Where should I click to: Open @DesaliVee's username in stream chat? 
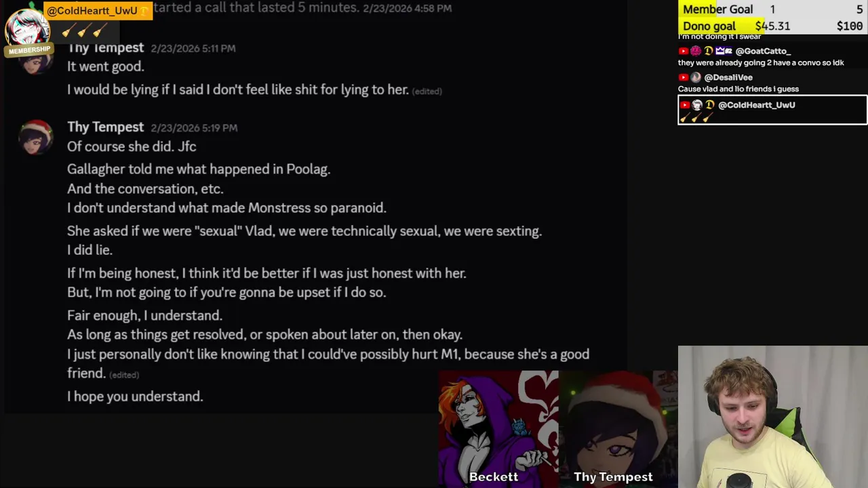click(x=728, y=77)
